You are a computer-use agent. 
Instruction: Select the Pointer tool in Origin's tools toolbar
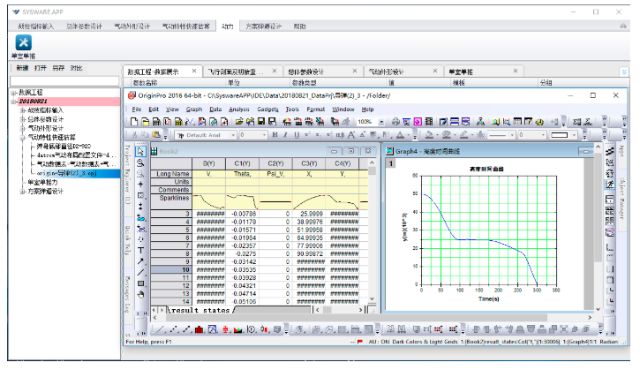tap(141, 151)
